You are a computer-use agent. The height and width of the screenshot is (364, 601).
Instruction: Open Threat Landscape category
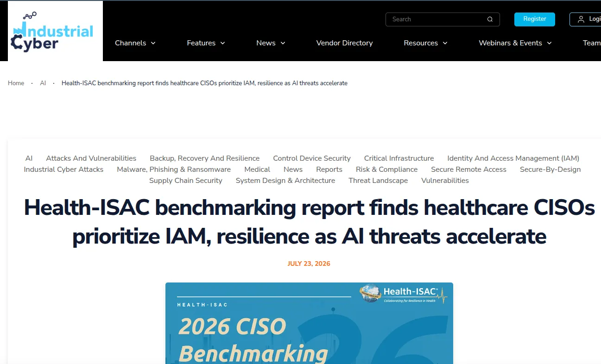378,181
